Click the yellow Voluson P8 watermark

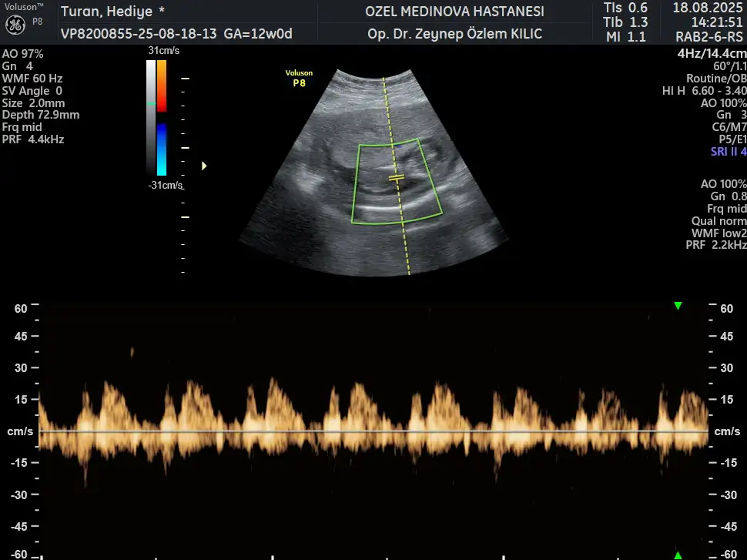(299, 79)
